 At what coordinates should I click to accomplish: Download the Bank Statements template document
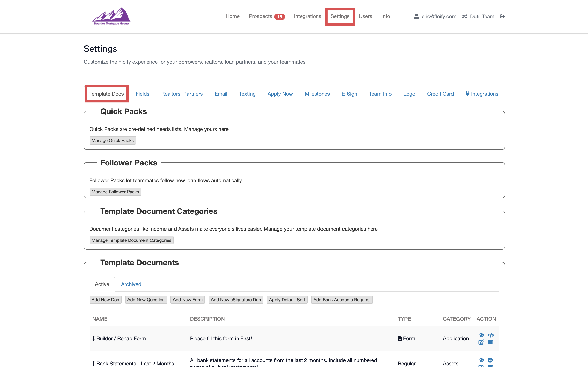(x=490, y=360)
